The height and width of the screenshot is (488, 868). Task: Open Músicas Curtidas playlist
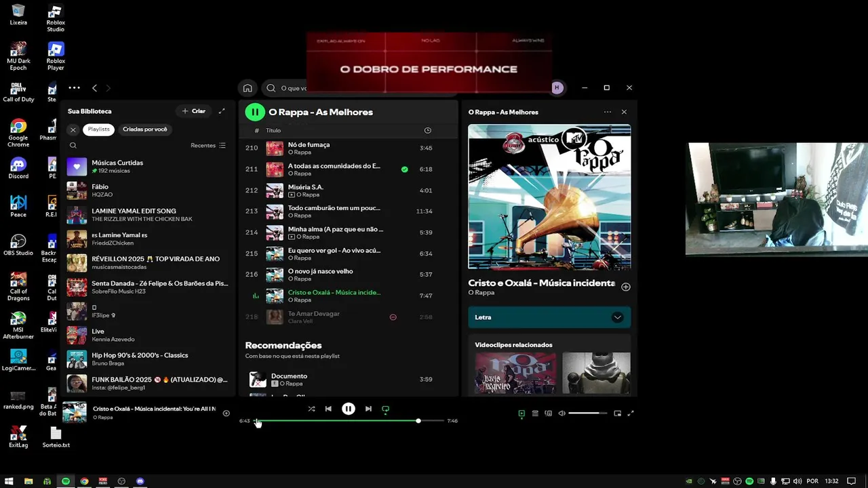click(x=148, y=167)
